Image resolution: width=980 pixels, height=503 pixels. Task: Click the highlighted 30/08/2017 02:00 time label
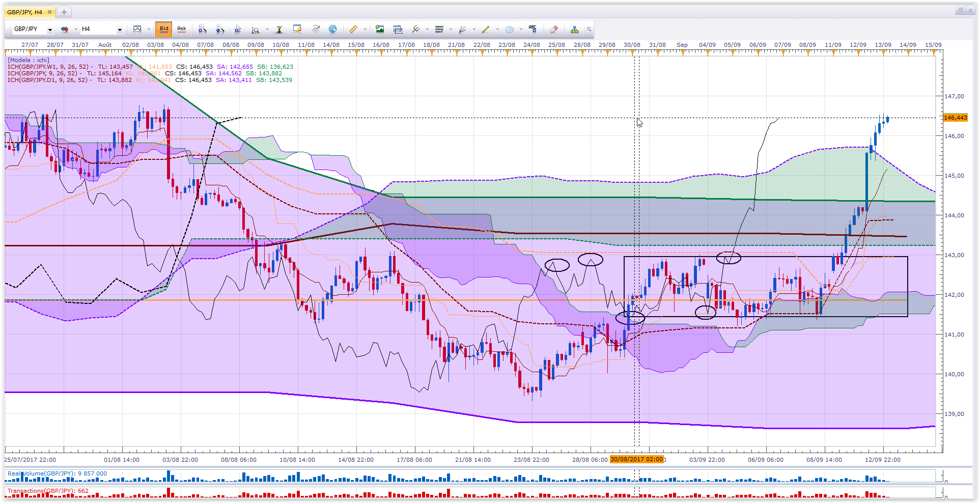[637, 459]
